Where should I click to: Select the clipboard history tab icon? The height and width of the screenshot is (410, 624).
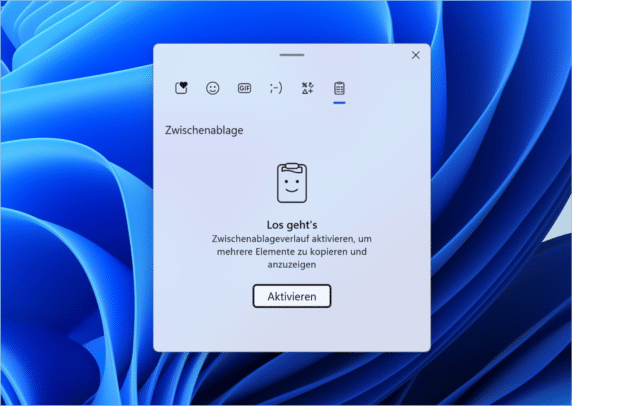(x=339, y=87)
